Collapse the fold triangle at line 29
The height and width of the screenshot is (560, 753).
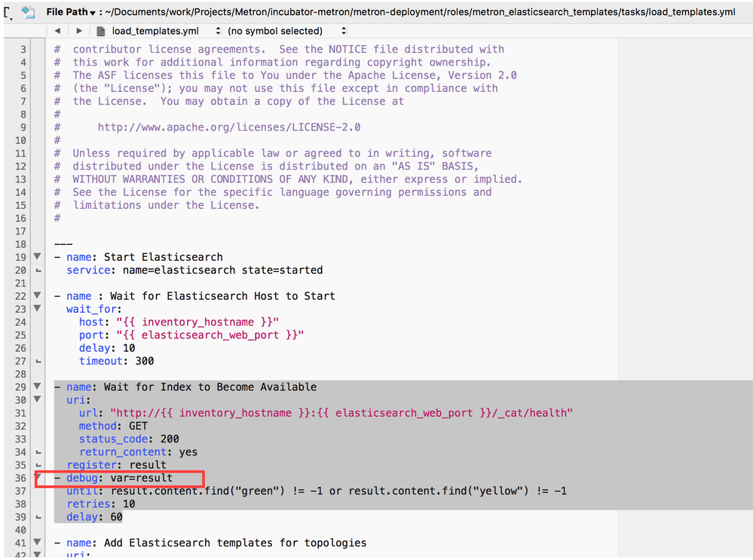tap(37, 386)
